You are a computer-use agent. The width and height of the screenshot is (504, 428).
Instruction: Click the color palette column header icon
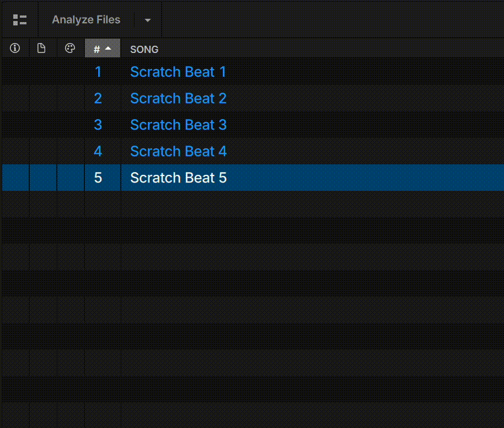(70, 48)
